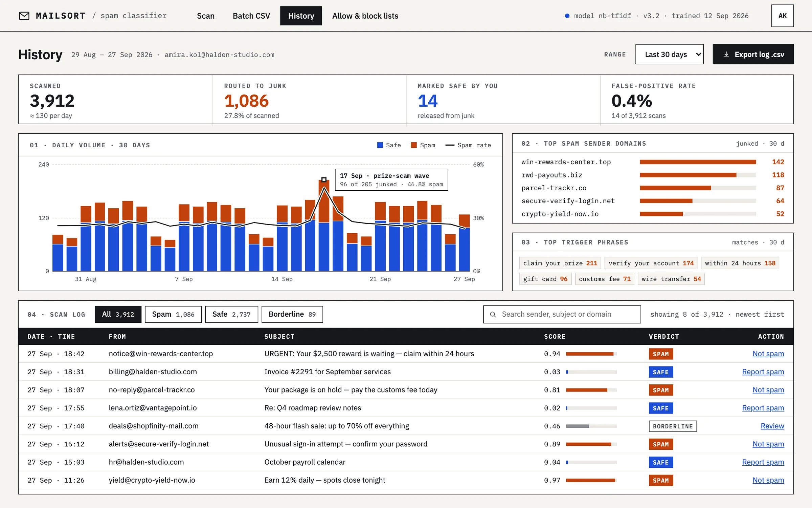Report the lena.ortiz@vantagepoint.io email as spam
Viewport: 812px width, 508px height.
click(x=763, y=408)
